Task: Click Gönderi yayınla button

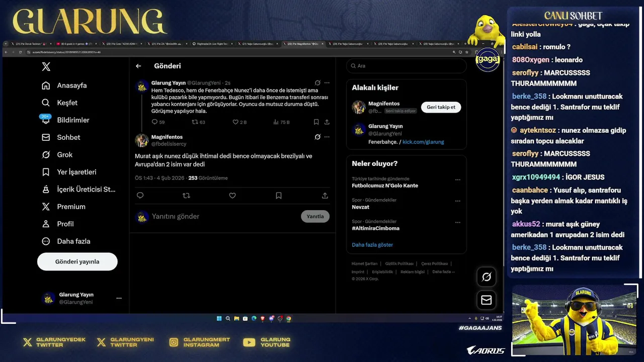Action: pos(77,261)
